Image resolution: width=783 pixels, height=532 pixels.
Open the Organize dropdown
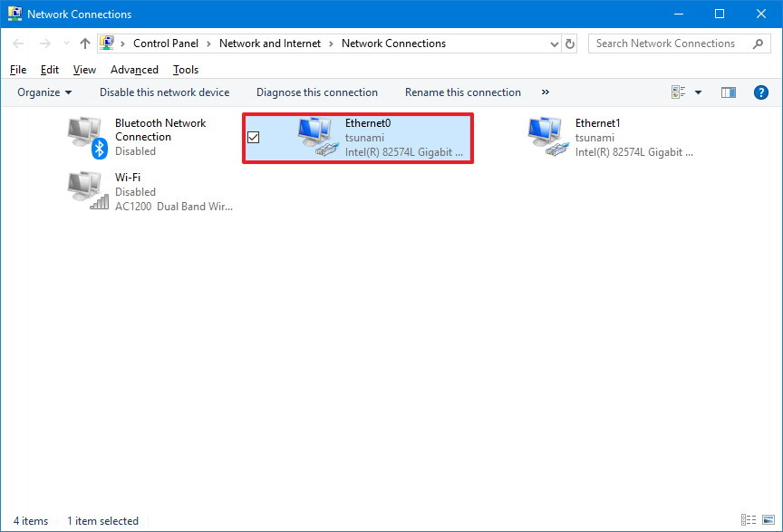(42, 92)
